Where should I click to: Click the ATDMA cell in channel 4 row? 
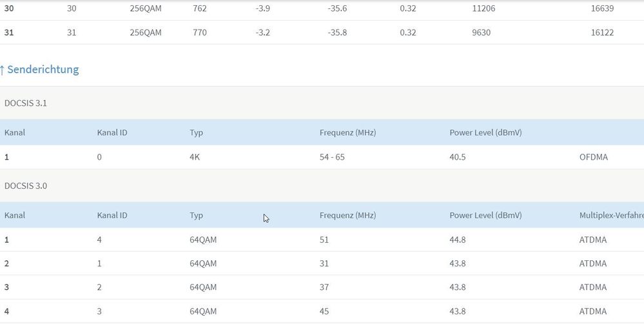point(593,311)
